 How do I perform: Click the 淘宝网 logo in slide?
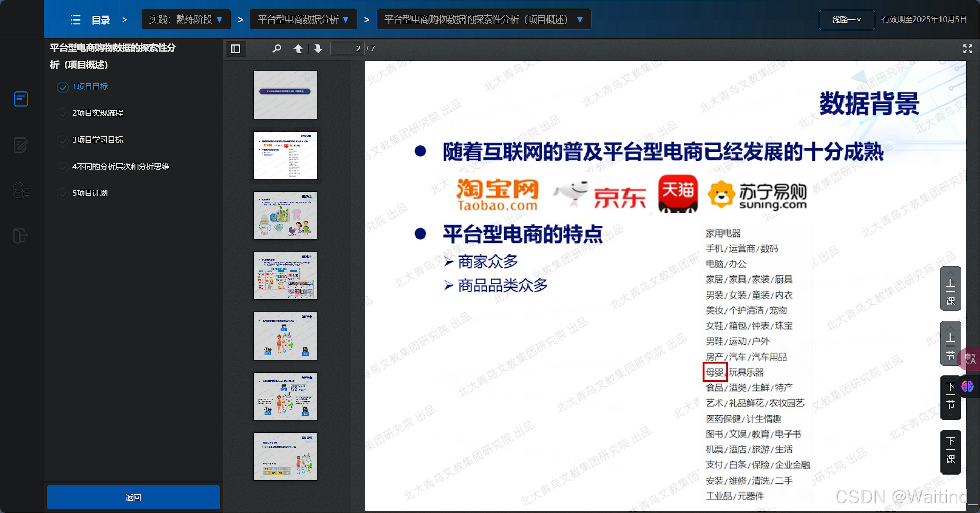498,195
